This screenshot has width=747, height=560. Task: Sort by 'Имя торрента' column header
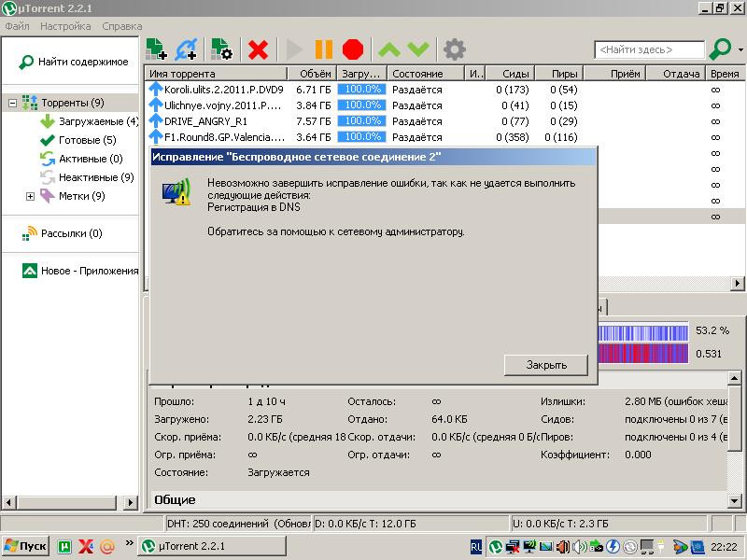216,74
